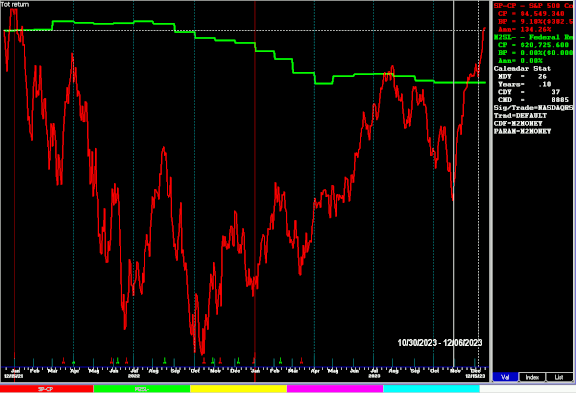Click the 10/30/2023 - 12/06/2023 date range label

tap(440, 343)
